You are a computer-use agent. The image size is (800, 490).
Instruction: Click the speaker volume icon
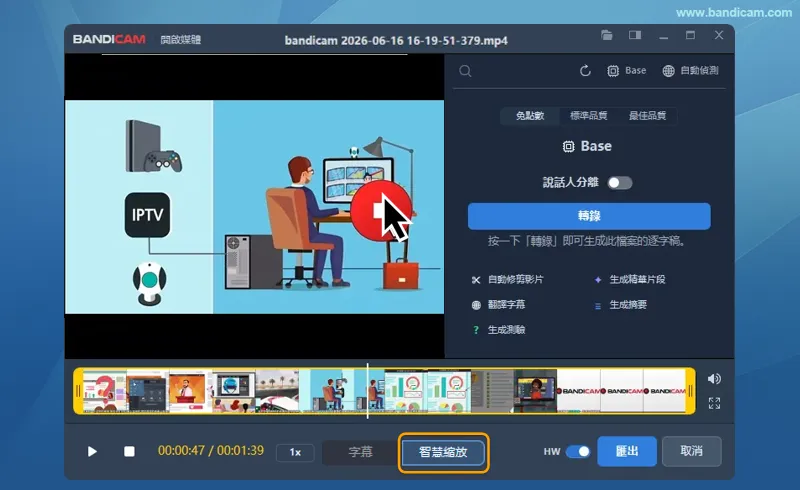pos(714,379)
